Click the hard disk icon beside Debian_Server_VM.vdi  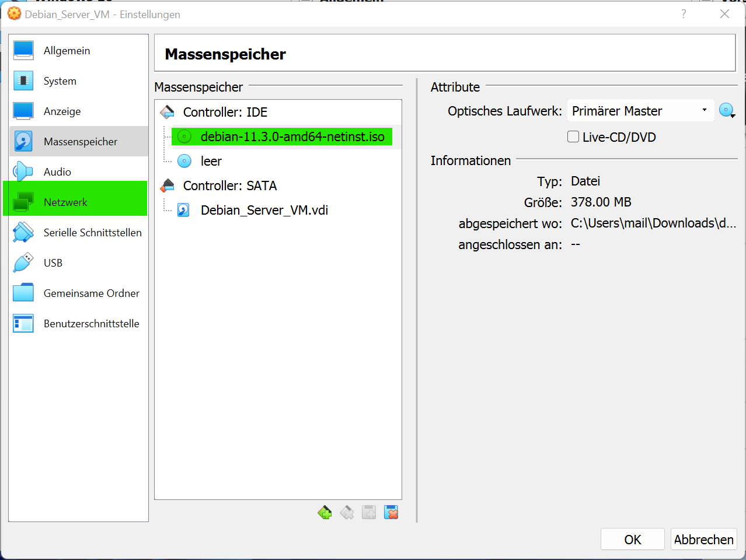[184, 210]
